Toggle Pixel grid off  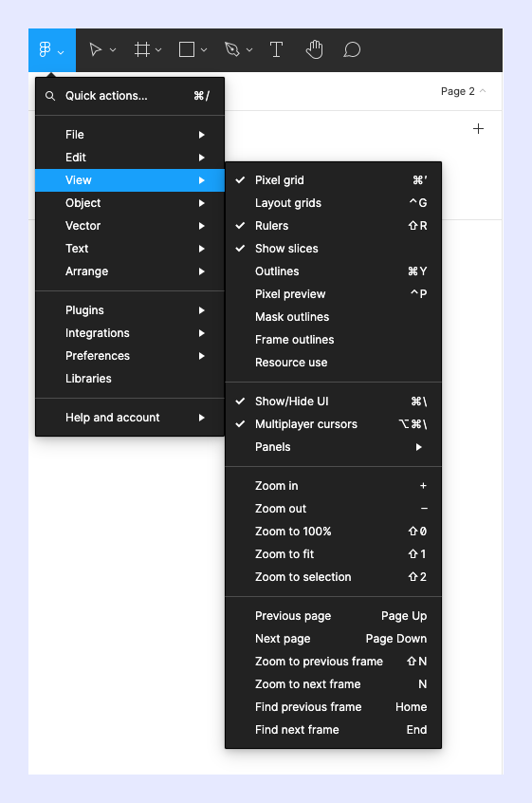(333, 180)
